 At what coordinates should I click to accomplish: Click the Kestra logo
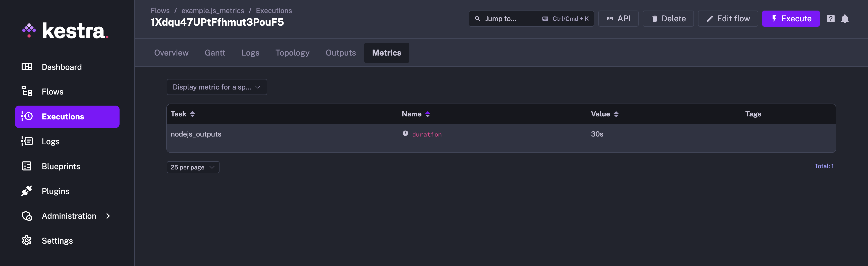tap(66, 30)
